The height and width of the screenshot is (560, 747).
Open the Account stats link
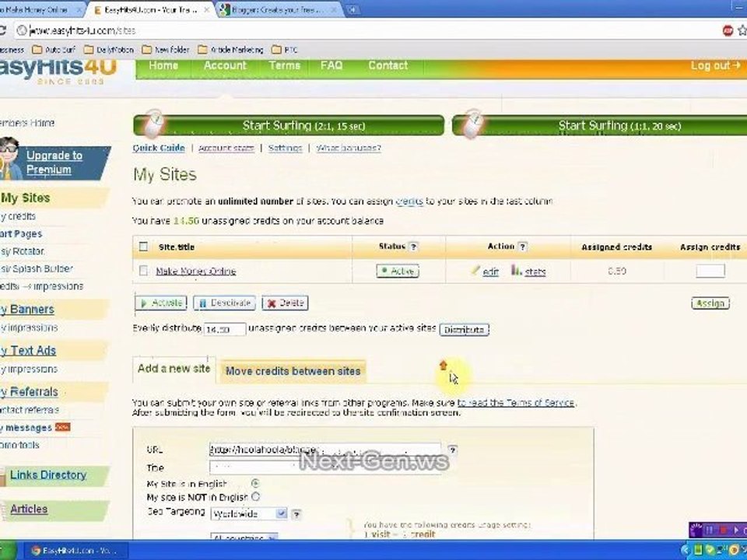click(226, 148)
